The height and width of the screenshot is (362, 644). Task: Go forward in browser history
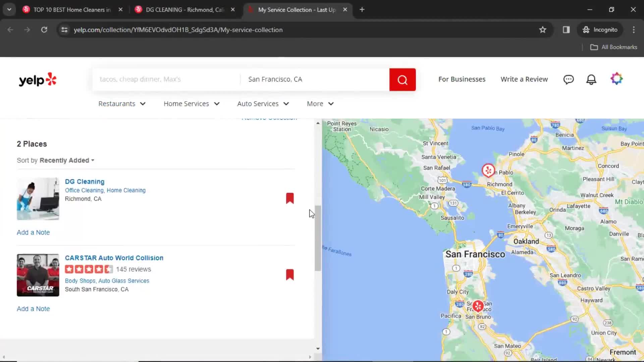pyautogui.click(x=27, y=30)
